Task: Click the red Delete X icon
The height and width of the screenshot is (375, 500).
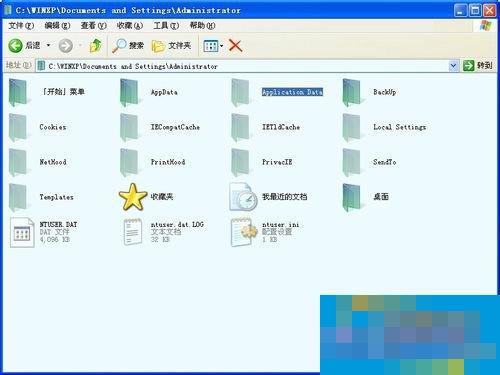Action: pyautogui.click(x=236, y=46)
